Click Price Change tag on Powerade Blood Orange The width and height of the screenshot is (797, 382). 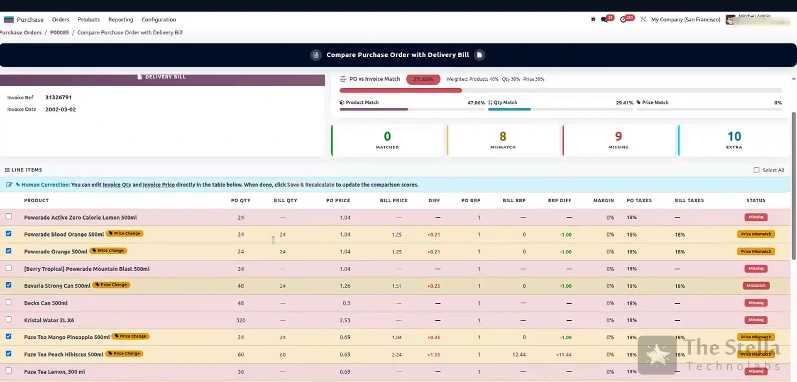tap(125, 234)
